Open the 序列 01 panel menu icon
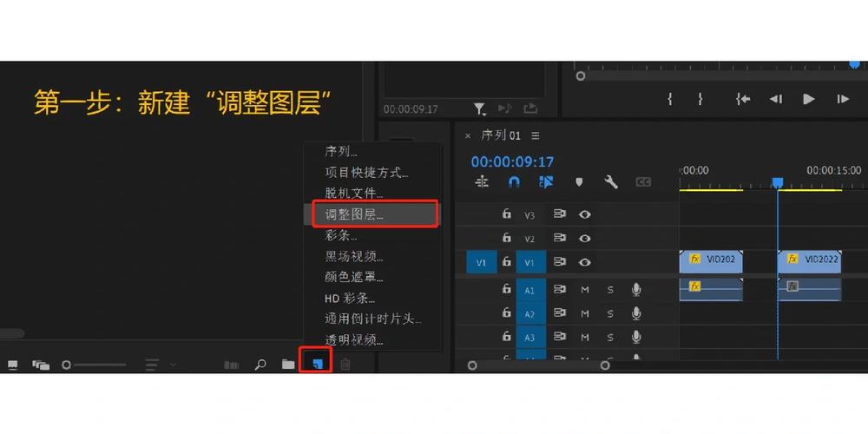Screen dimensions: 868x434 pos(535,135)
